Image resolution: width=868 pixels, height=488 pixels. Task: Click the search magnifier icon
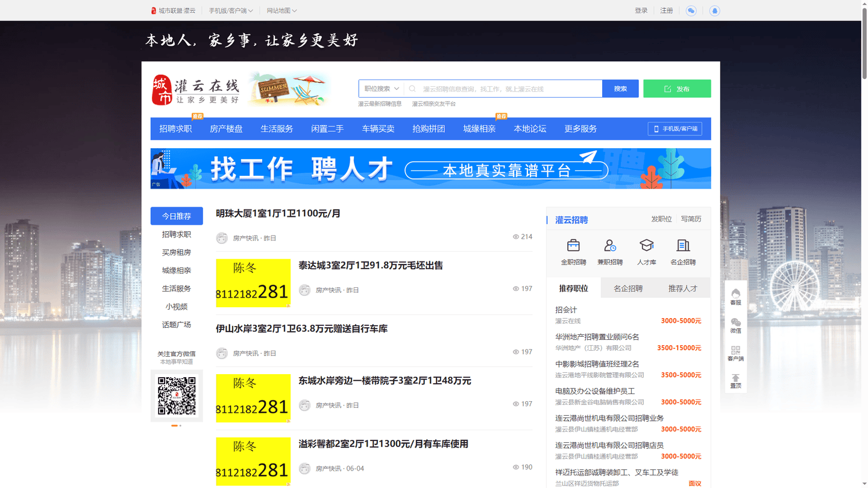pyautogui.click(x=413, y=89)
